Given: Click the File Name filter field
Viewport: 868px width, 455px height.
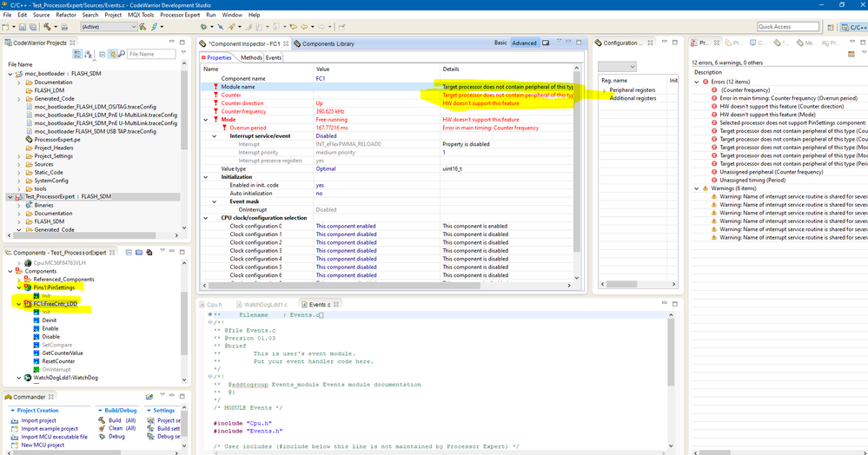Looking at the screenshot, I should pos(151,54).
